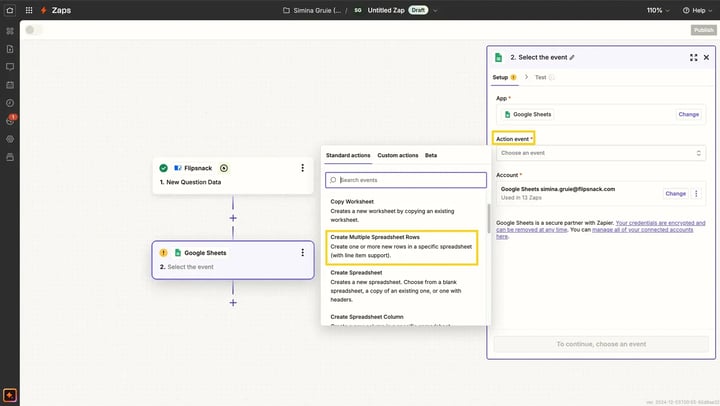Click the Google Sheets app chip
This screenshot has width=720, height=406.
point(528,114)
